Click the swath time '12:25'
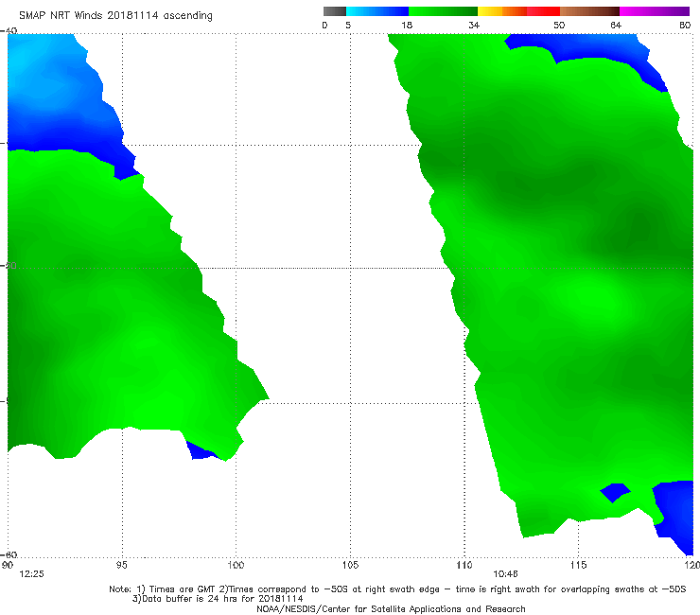Image resolution: width=700 pixels, height=615 pixels. point(31,574)
